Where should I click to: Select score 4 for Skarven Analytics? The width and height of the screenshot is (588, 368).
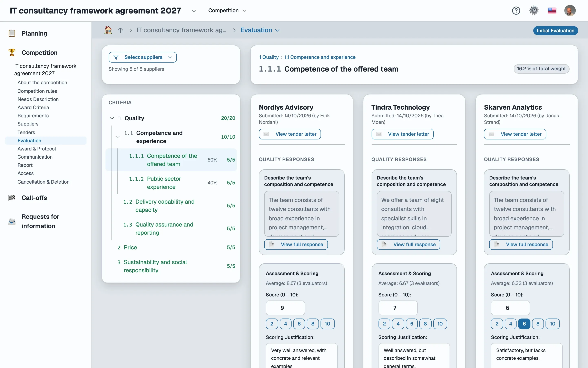tap(510, 324)
